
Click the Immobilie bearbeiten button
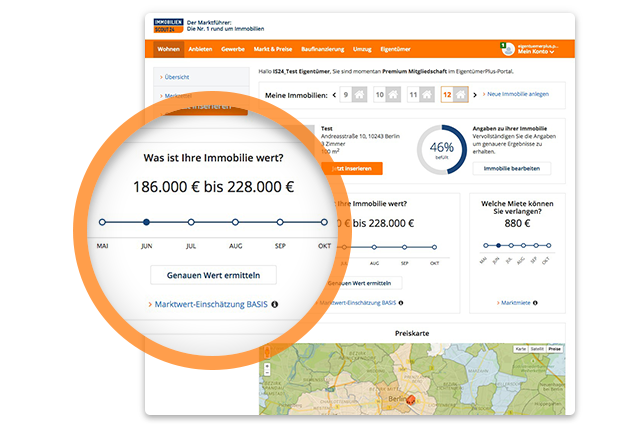coord(511,168)
